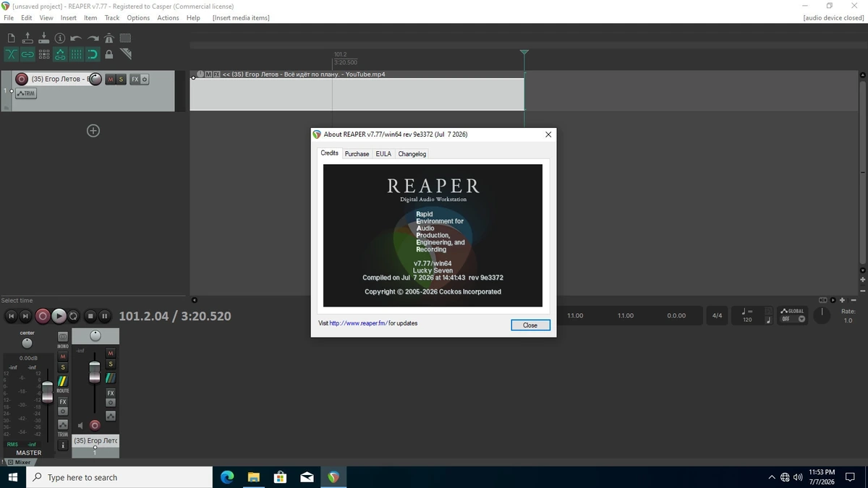The height and width of the screenshot is (488, 868).
Task: Mute track 1 in track panel
Action: [x=111, y=79]
